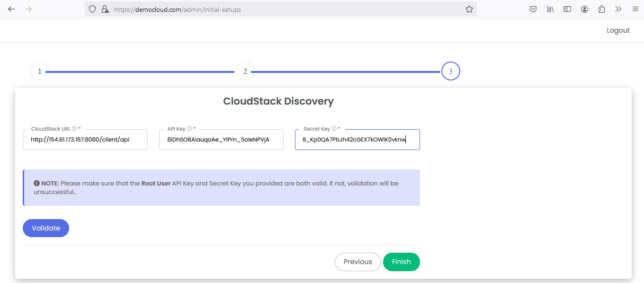Open CloudStack URL help tooltip icon
The image size is (644, 283).
[x=74, y=129]
